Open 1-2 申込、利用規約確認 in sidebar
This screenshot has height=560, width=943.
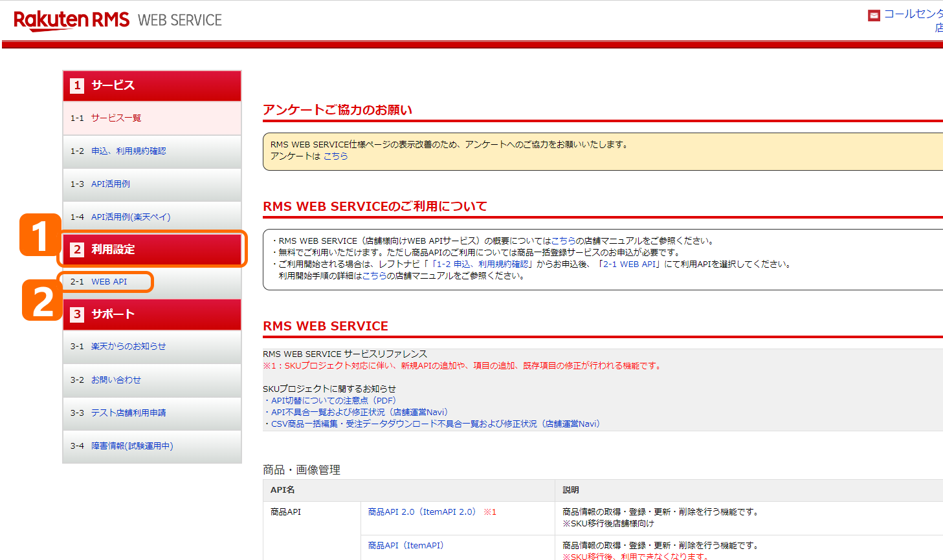(152, 151)
